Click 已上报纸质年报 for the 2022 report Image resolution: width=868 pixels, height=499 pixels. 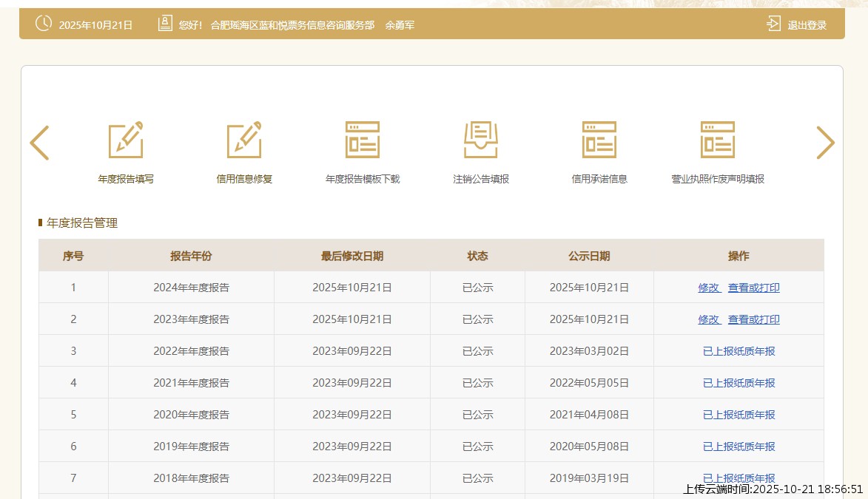(739, 351)
